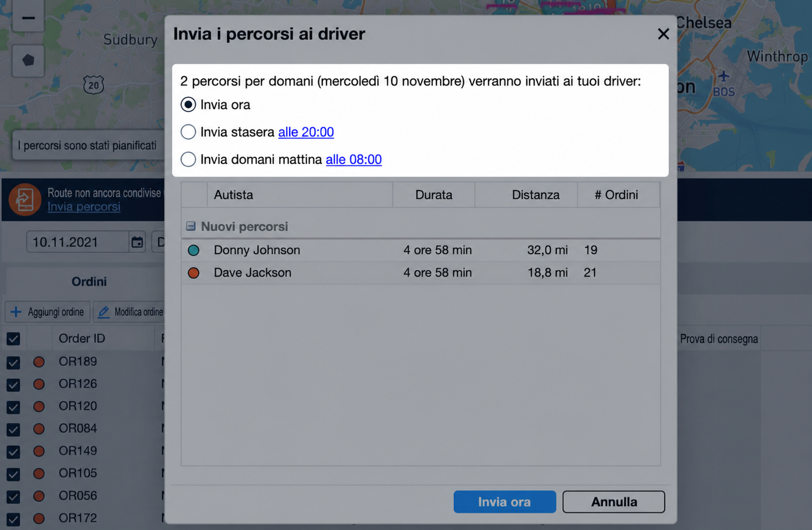Select the Dave Jackson route row
812x530 pixels.
(x=421, y=273)
